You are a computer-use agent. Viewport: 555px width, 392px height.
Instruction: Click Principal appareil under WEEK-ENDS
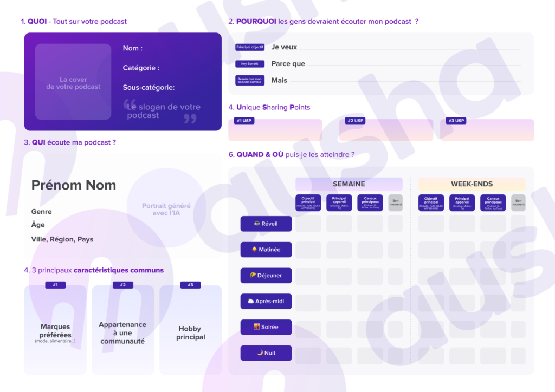click(462, 203)
